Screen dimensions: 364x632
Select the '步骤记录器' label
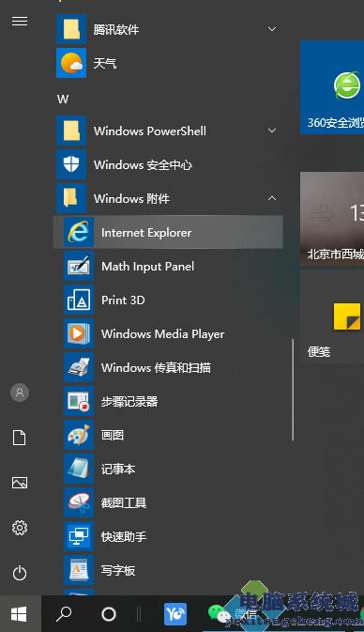[x=129, y=401]
